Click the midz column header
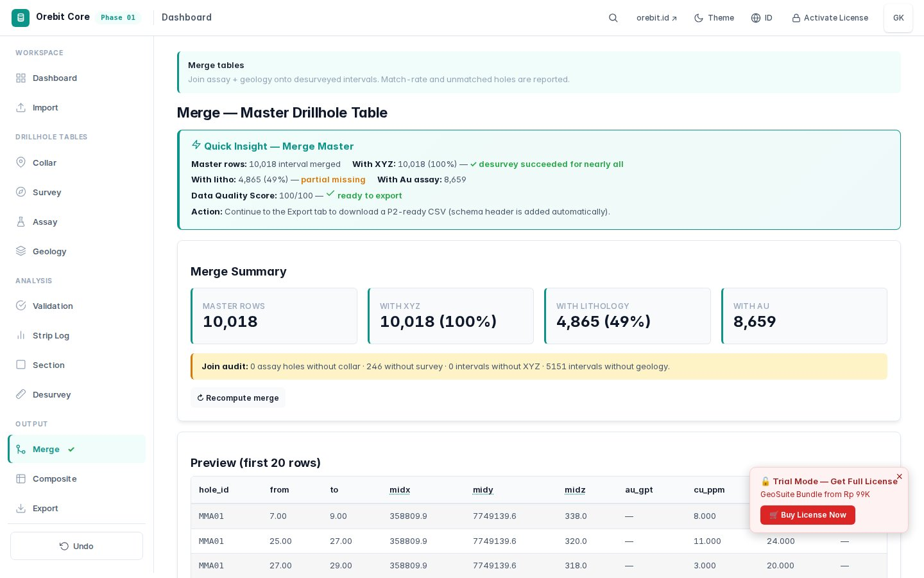924x578 pixels. click(575, 490)
